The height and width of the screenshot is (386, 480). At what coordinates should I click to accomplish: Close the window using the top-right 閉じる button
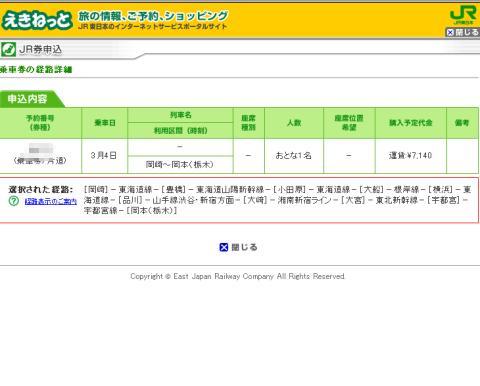coord(463,32)
